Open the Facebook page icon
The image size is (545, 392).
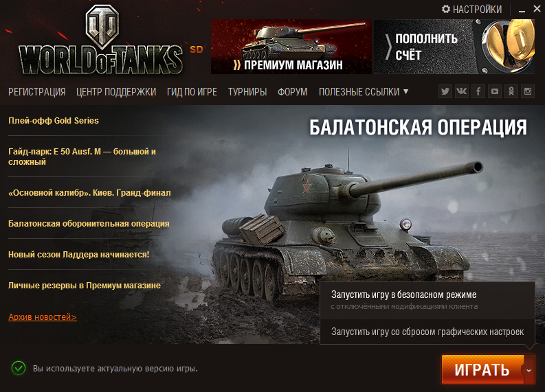[x=478, y=92]
